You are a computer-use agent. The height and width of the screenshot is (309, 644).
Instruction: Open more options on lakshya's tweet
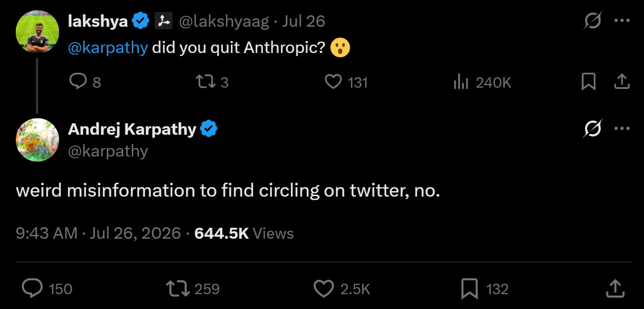[x=622, y=21]
